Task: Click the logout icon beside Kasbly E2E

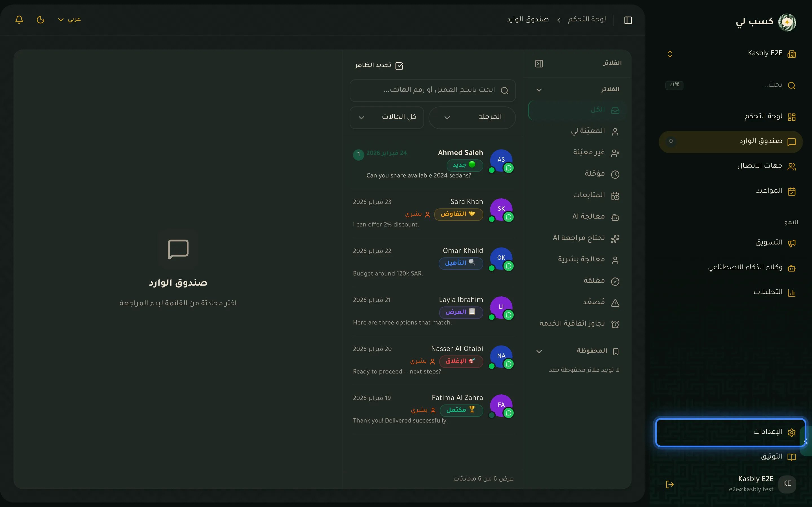Action: [670, 484]
